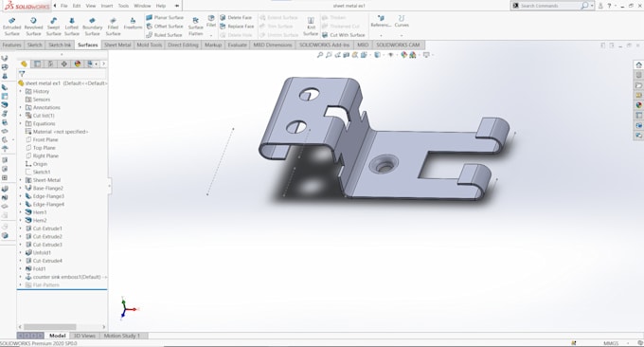Open the Insert menu
The height and width of the screenshot is (347, 644).
point(107,6)
